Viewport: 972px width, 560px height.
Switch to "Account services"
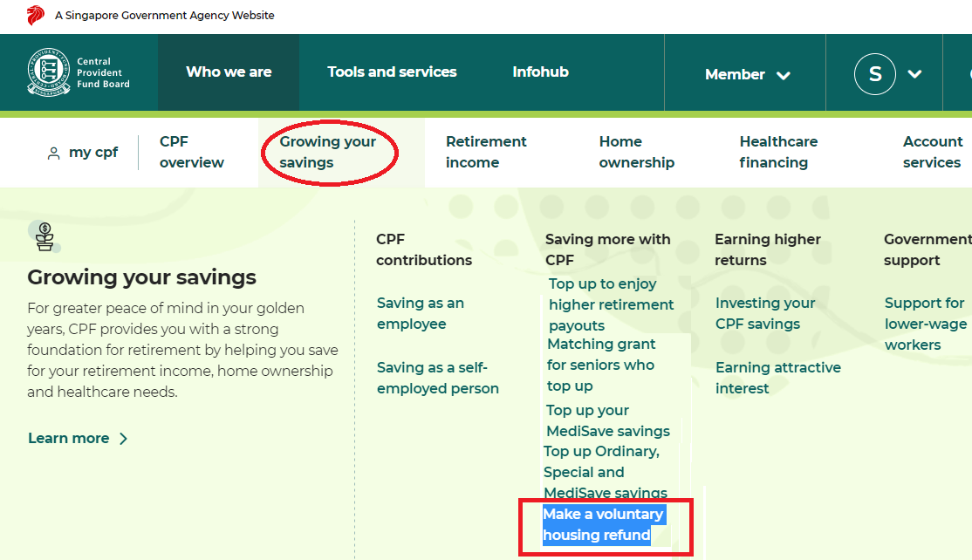tap(932, 152)
